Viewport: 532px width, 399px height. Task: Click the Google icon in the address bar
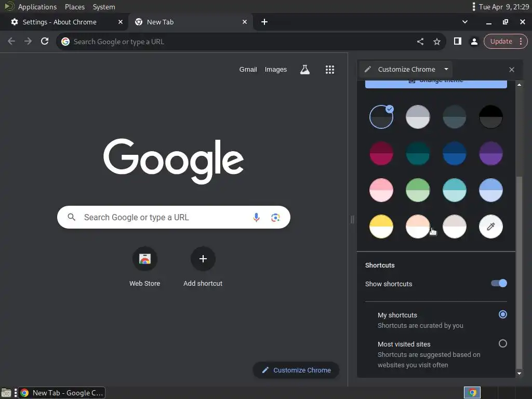[65, 42]
